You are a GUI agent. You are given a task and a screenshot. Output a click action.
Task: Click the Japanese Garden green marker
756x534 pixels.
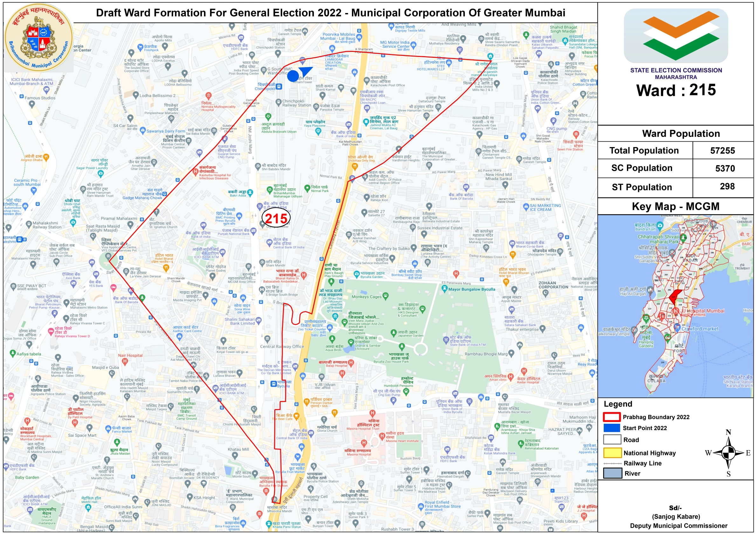393,333
